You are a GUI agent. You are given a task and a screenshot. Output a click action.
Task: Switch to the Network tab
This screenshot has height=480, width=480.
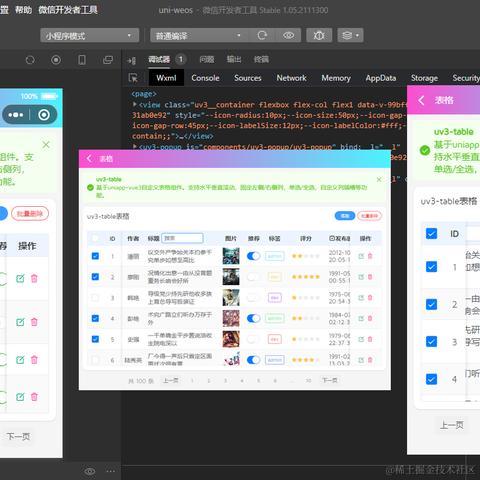291,78
